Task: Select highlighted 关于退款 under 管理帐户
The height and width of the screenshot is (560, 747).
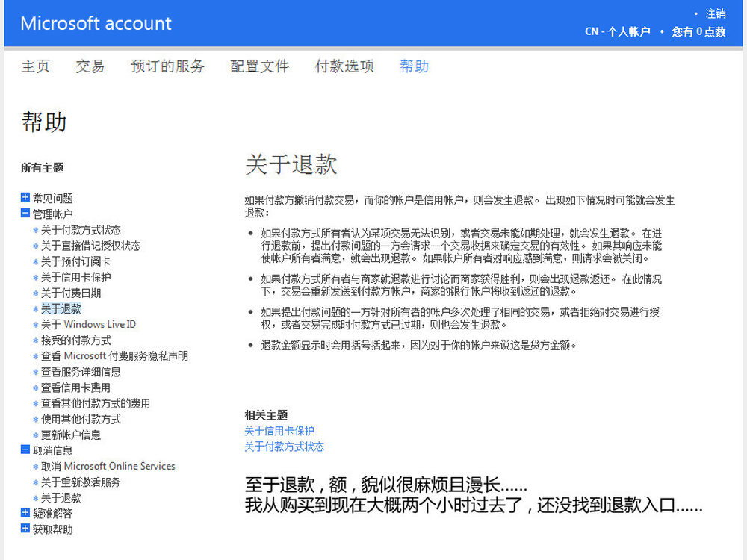Action: 61,308
